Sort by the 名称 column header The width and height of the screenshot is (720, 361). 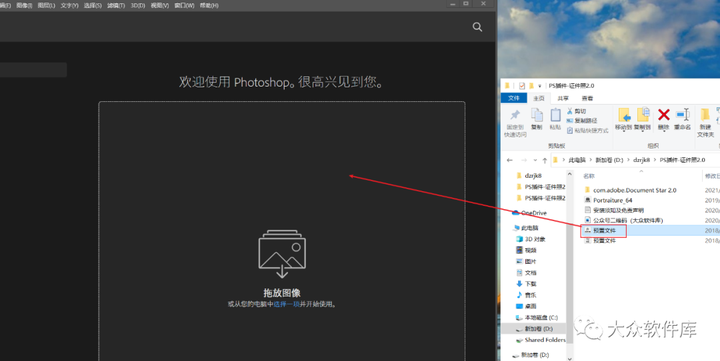coord(589,176)
